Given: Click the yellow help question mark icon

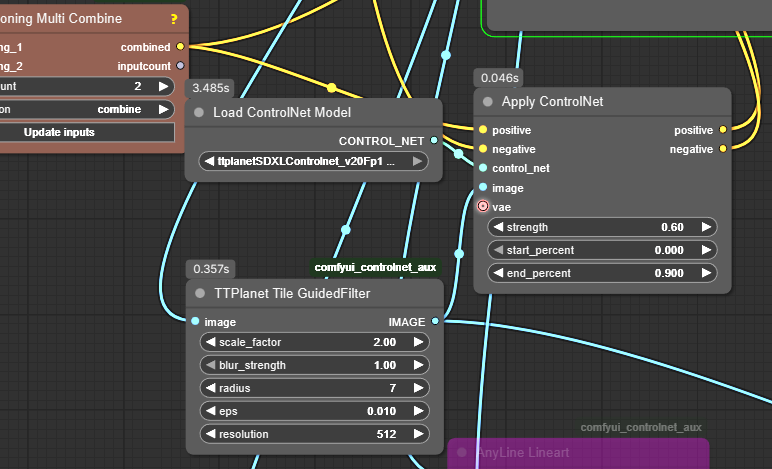Looking at the screenshot, I should point(174,19).
